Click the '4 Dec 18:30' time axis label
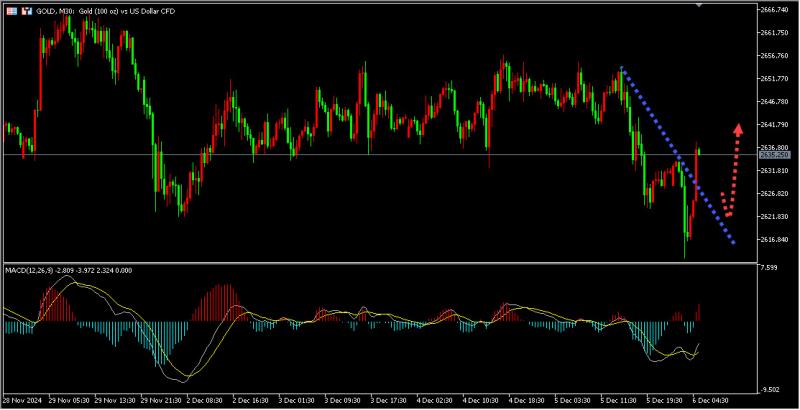Viewport: 800px width, 410px height. click(527, 401)
